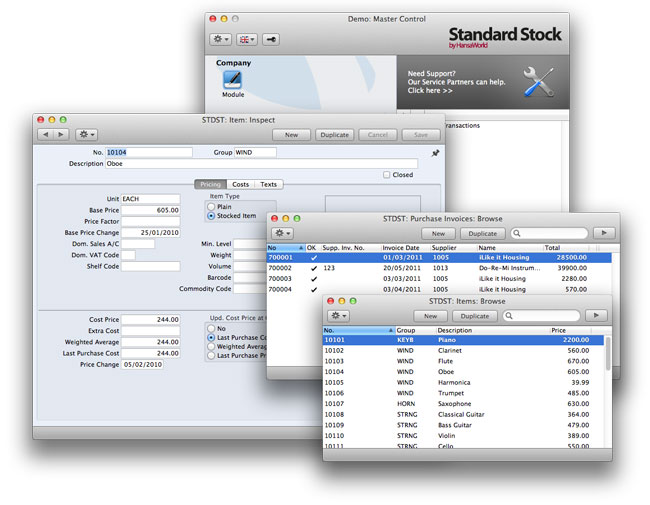Image resolution: width=650 pixels, height=505 pixels.
Task: Select the Stocked Item radio button
Action: (x=211, y=216)
